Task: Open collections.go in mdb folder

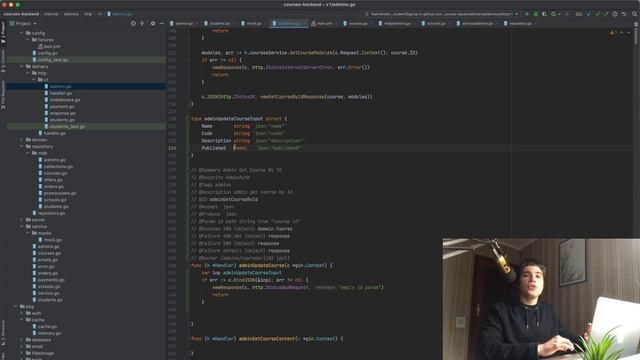Action: click(x=58, y=167)
